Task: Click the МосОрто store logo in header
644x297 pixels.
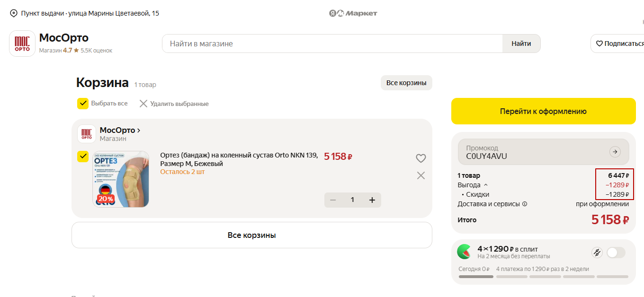Action: pyautogui.click(x=22, y=44)
